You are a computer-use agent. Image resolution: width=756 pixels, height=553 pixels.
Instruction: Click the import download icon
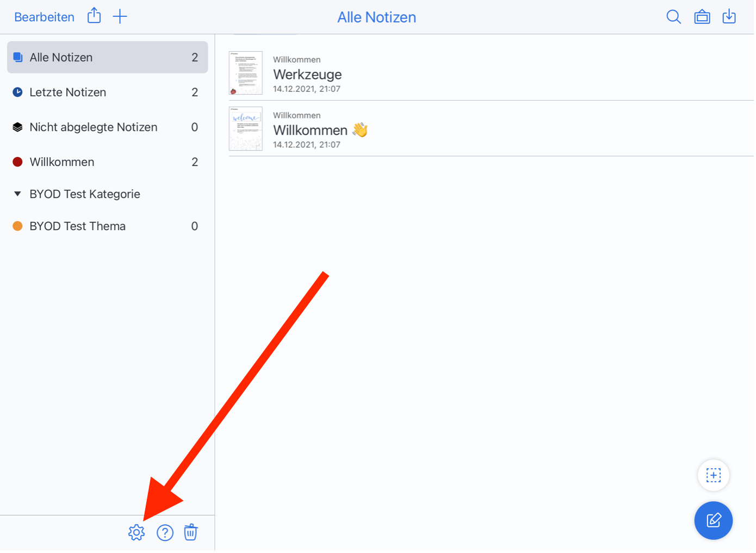click(729, 17)
